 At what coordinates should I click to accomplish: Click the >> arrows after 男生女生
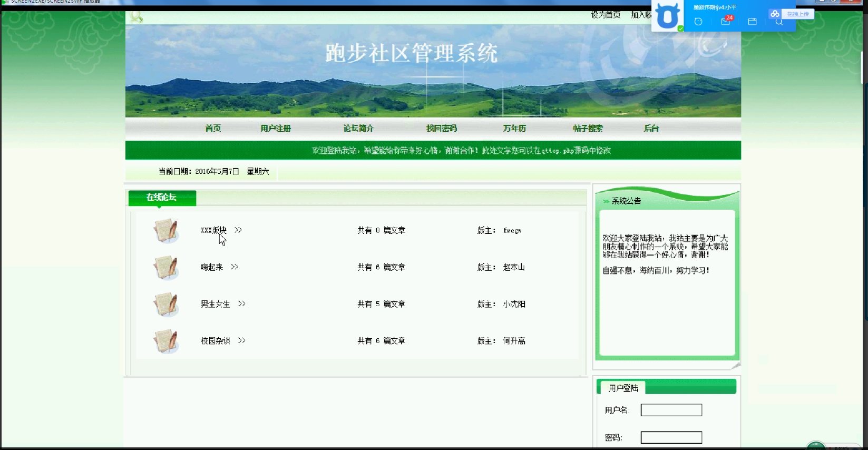(x=241, y=304)
